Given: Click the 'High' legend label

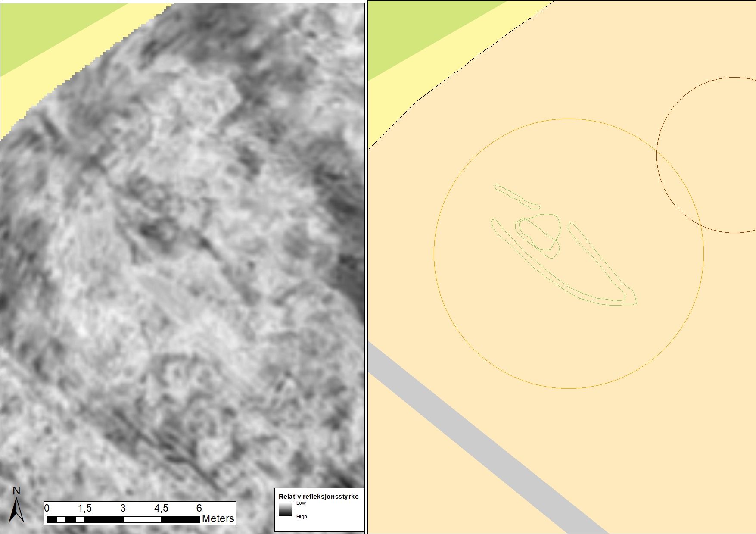Looking at the screenshot, I should click(x=302, y=517).
